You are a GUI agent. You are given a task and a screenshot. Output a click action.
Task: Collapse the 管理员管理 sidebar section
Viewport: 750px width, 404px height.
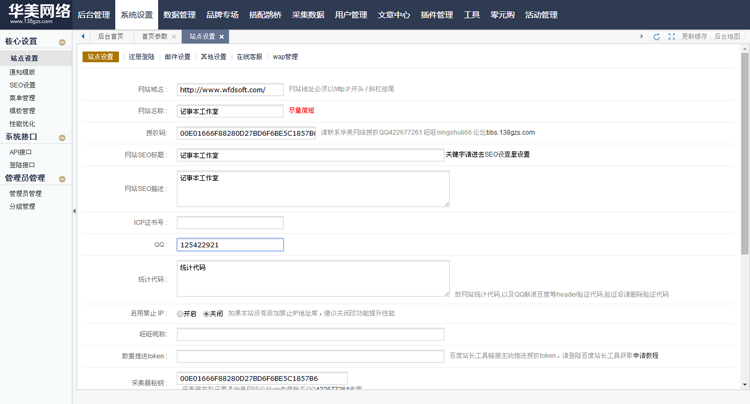[x=62, y=179]
